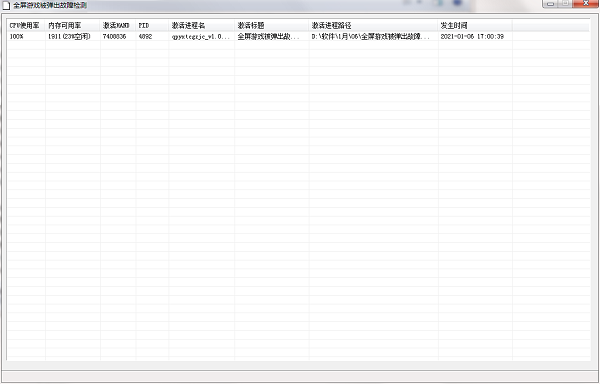
Task: Select the title cell 全屏游戏被弹出故...
Action: 272,36
